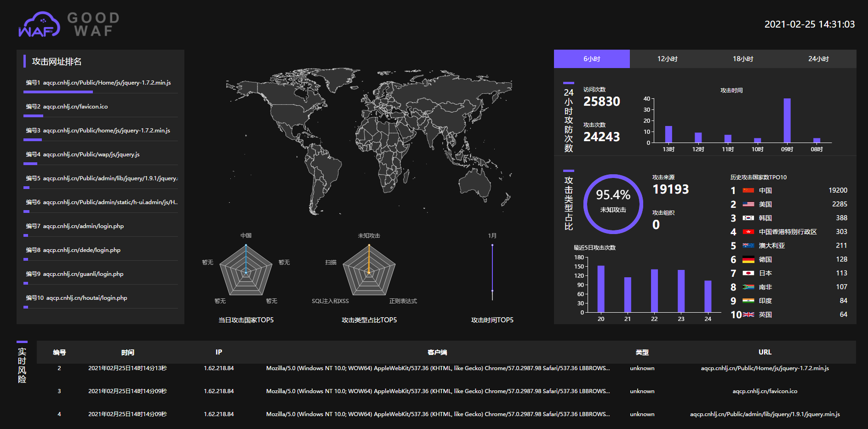Click the Australia flag icon

coord(748,246)
